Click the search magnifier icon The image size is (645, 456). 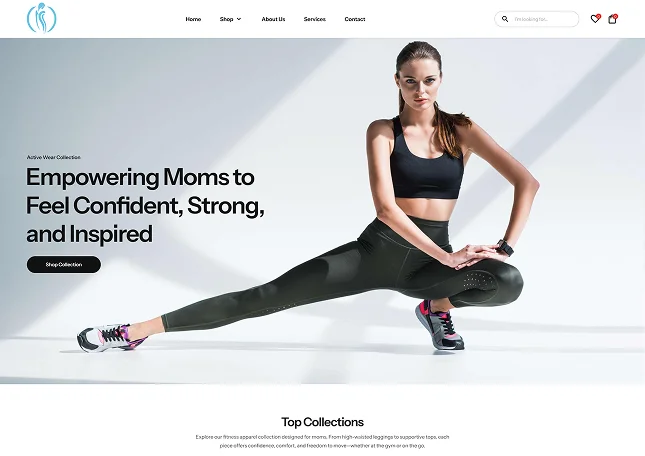pyautogui.click(x=505, y=19)
